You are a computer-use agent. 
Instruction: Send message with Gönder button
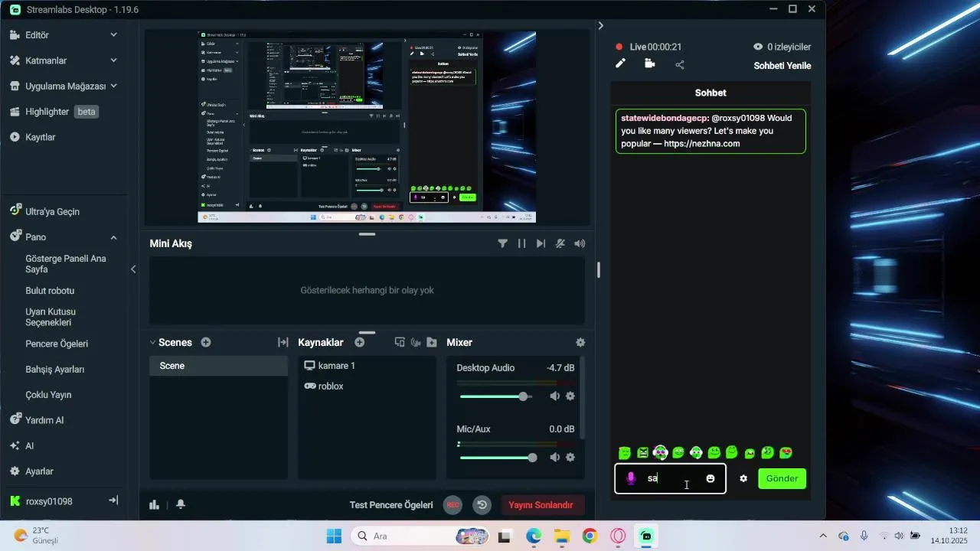pos(782,478)
